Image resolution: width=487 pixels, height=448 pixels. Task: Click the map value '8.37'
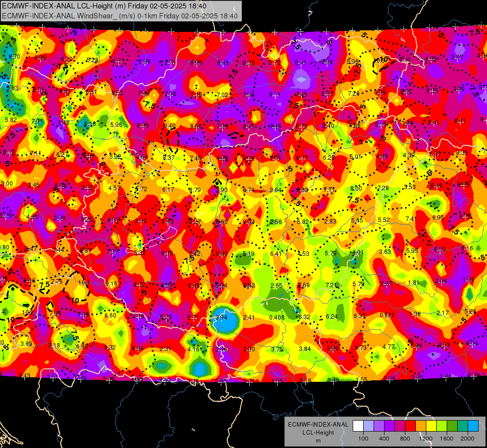169,158
